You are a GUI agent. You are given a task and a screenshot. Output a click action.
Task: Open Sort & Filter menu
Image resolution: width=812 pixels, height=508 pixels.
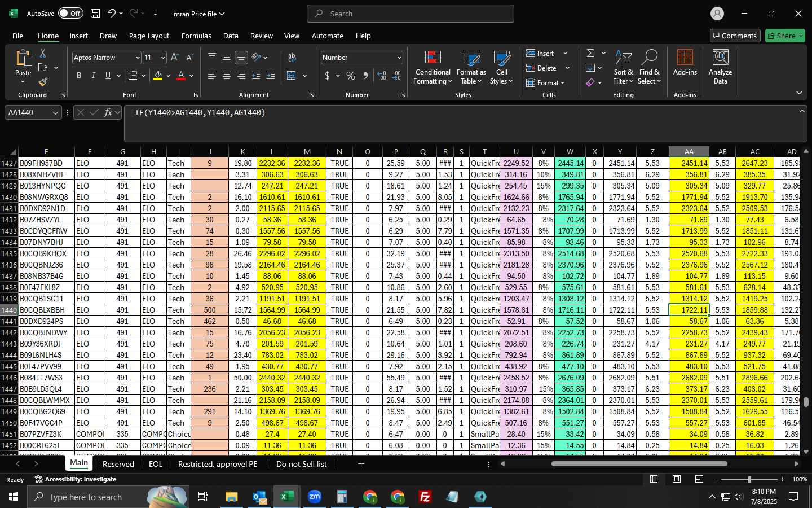pyautogui.click(x=623, y=68)
